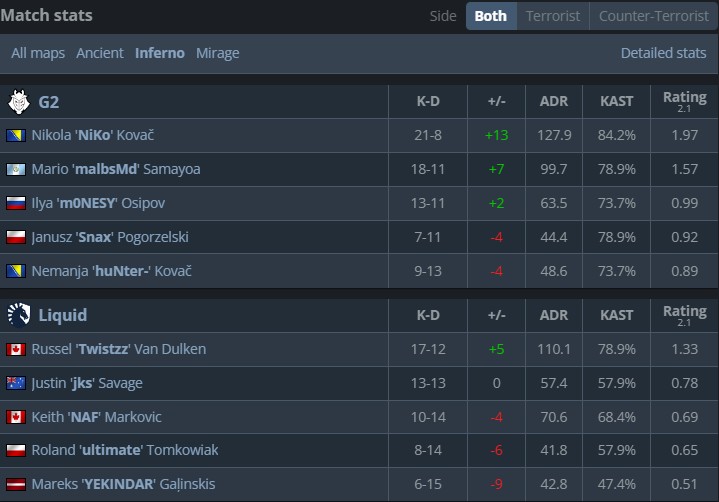Click the Latvian flag beside YEKINDAR
Screen dimensions: 719x502
16,485
